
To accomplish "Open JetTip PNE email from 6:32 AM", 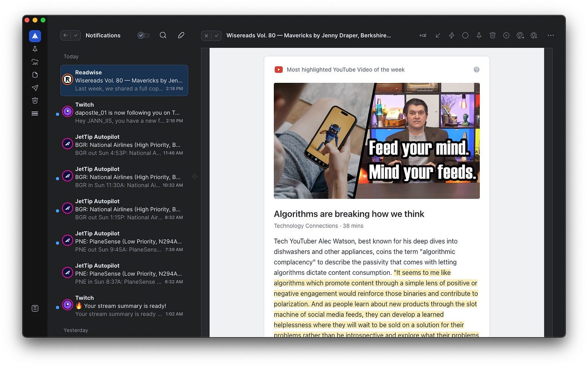I will point(124,274).
